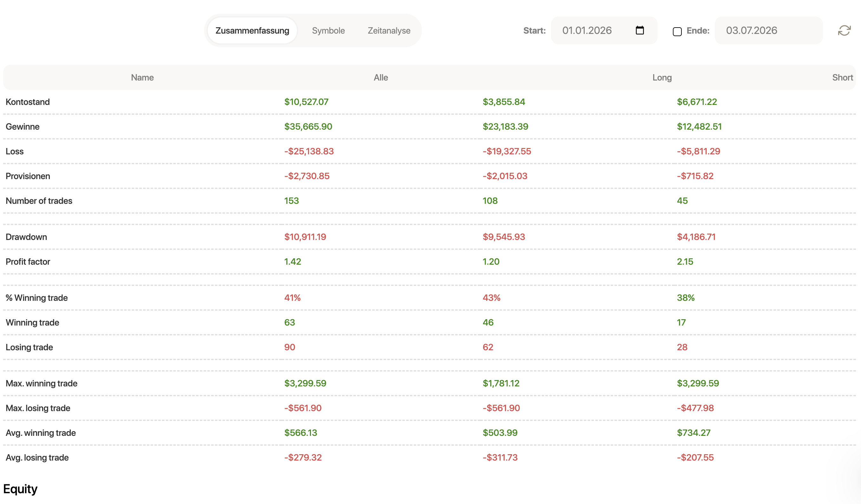Switch to the Symbole tab
The width and height of the screenshot is (861, 504).
328,31
